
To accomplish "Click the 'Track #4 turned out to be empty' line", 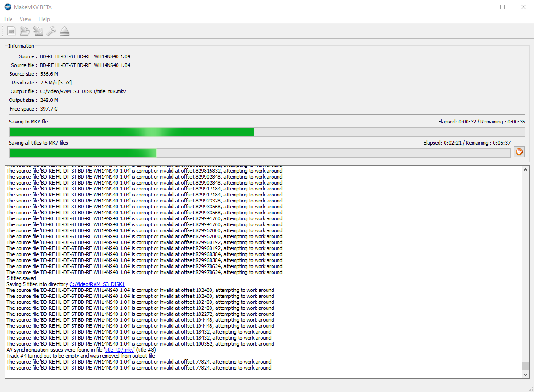I will point(81,356).
